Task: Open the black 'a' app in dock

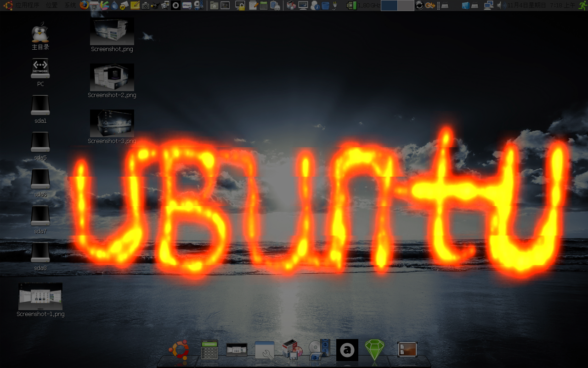Action: tap(347, 350)
